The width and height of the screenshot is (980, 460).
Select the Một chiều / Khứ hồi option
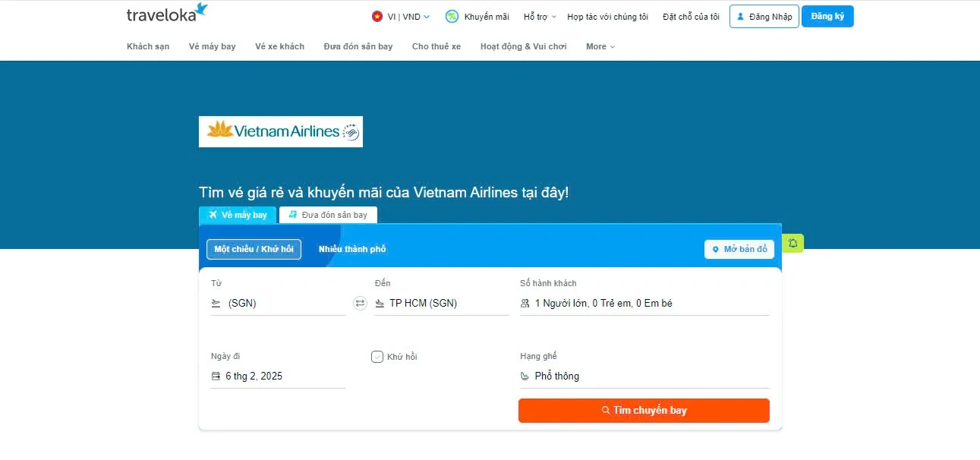coord(254,249)
